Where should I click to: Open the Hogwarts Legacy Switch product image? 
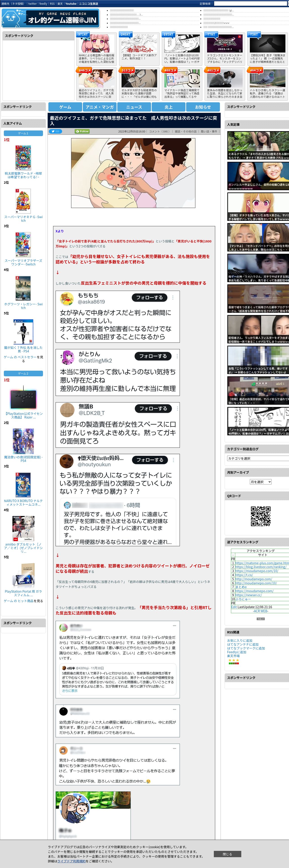(x=23, y=288)
